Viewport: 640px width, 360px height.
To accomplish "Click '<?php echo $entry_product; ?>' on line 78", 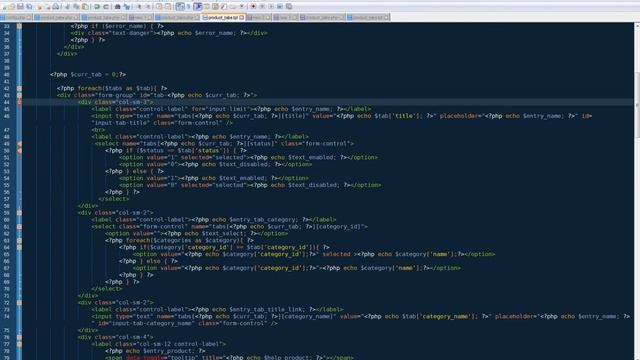I will tap(155, 351).
